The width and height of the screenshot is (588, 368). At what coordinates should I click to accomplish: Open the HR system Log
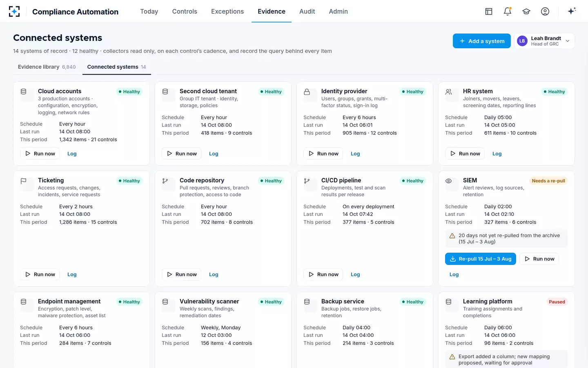pos(497,154)
